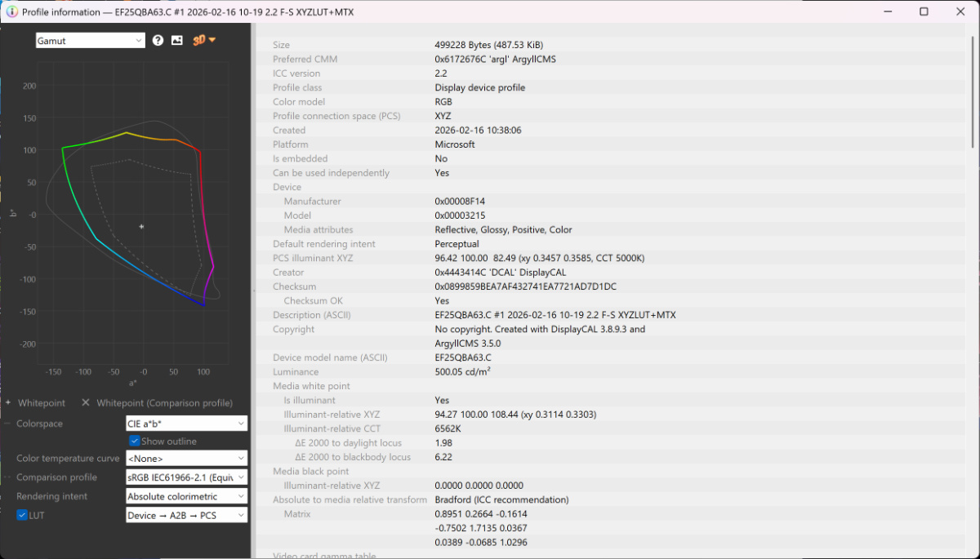The width and height of the screenshot is (980, 559).
Task: Click the help question mark icon
Action: [x=158, y=40]
